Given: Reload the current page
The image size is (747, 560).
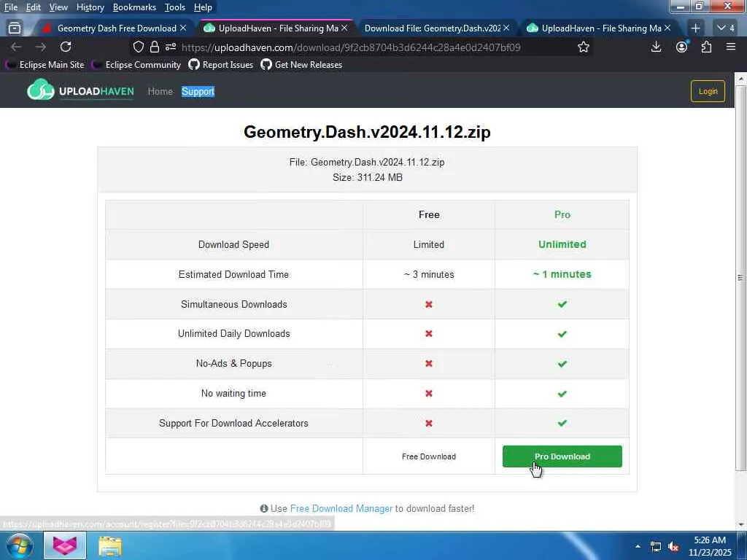Looking at the screenshot, I should [66, 47].
